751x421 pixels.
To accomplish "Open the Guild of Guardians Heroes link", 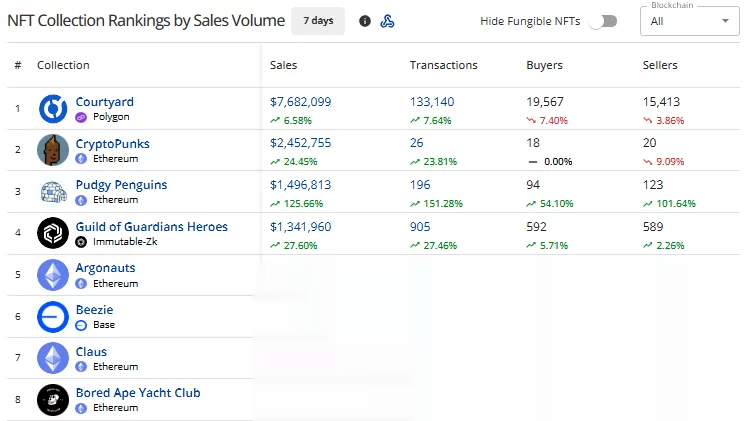I will pyautogui.click(x=151, y=227).
